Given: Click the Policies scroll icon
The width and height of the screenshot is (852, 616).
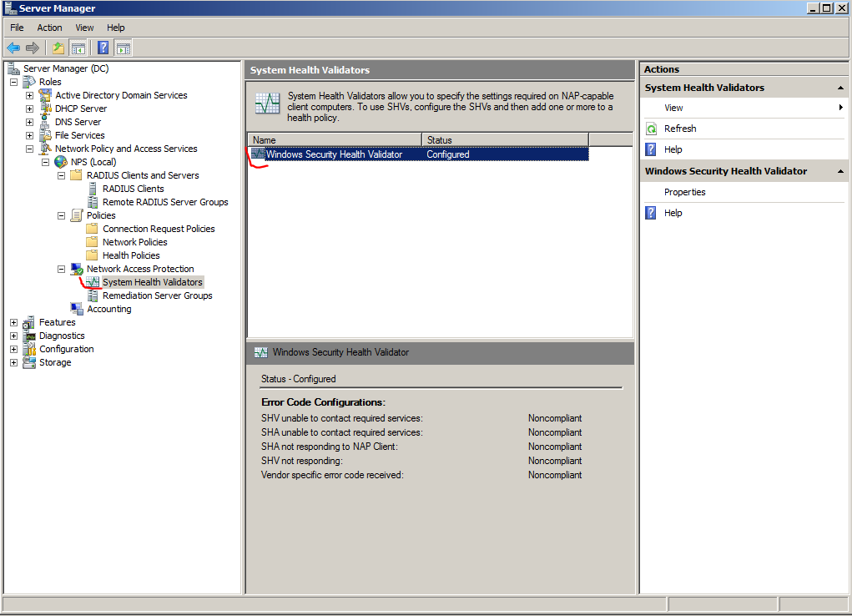Looking at the screenshot, I should [x=77, y=215].
